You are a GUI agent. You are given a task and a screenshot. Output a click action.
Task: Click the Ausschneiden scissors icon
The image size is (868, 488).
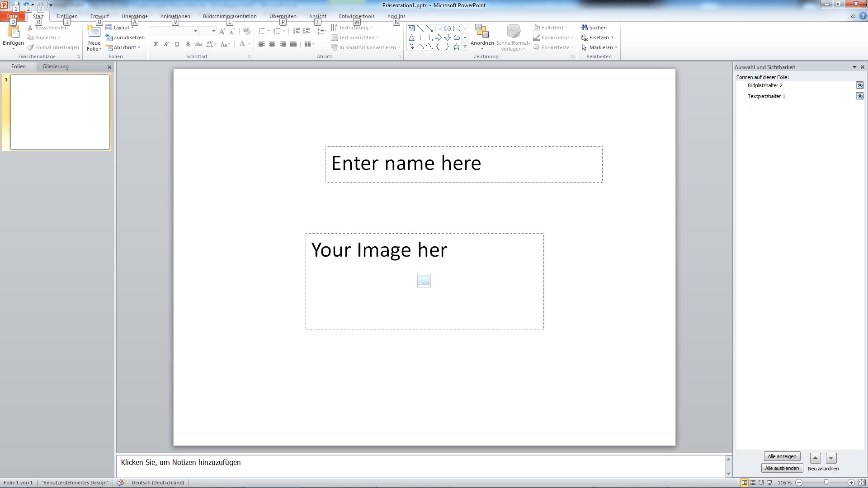pos(30,28)
